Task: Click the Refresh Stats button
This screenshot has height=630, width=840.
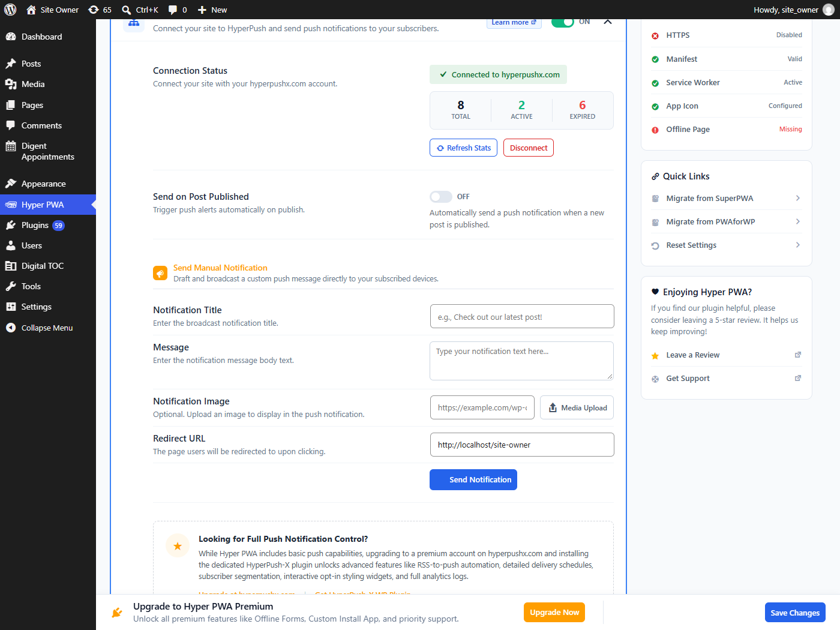Action: click(463, 148)
